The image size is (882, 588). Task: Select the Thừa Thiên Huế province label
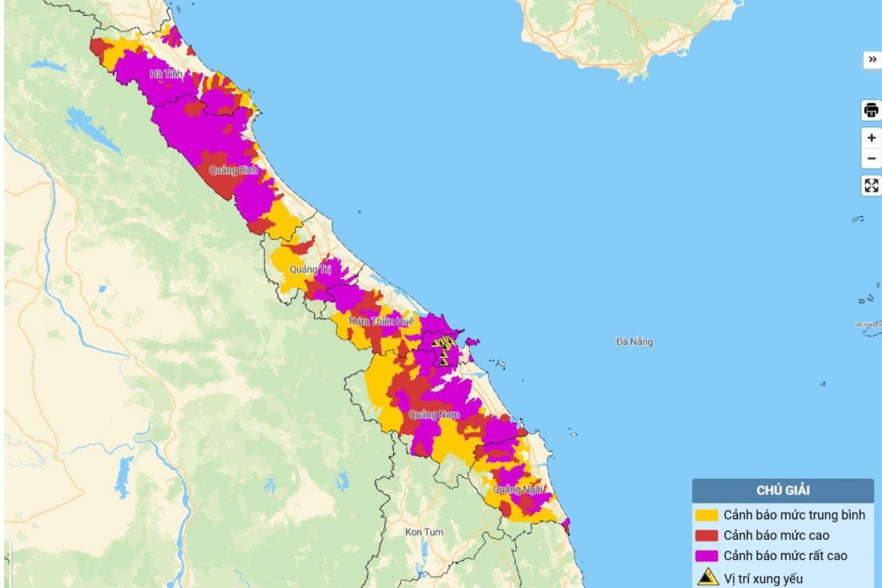click(380, 321)
